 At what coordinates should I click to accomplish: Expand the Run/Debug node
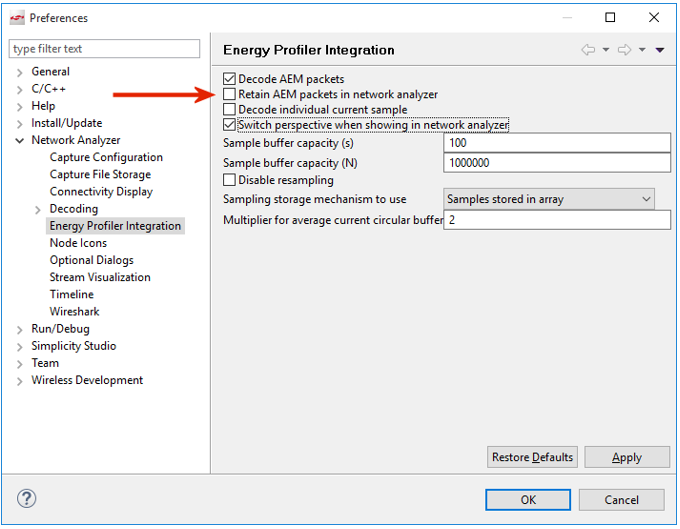pyautogui.click(x=20, y=330)
